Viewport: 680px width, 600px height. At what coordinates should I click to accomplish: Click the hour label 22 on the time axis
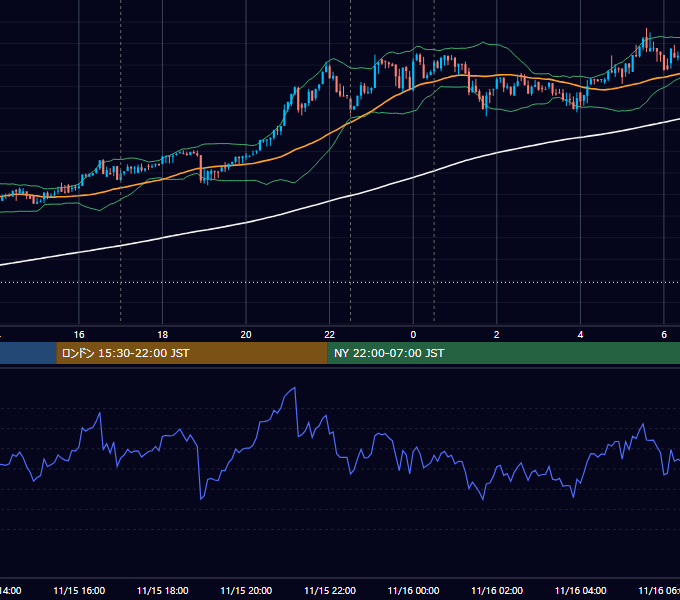tap(330, 335)
